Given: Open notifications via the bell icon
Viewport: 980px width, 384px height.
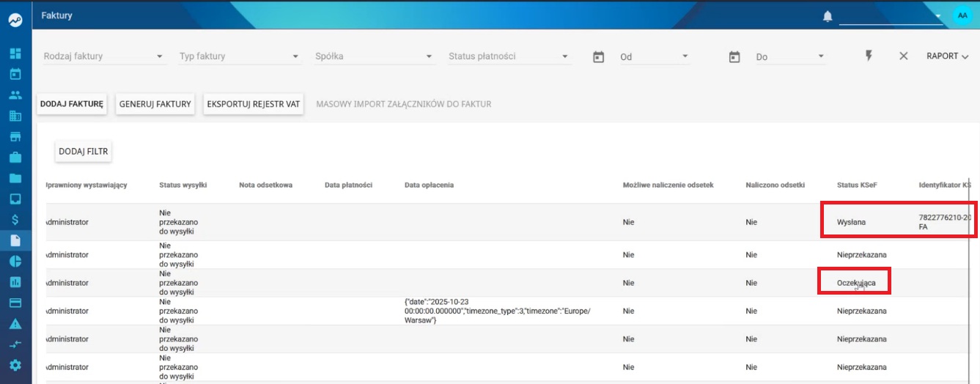Looking at the screenshot, I should [x=828, y=16].
